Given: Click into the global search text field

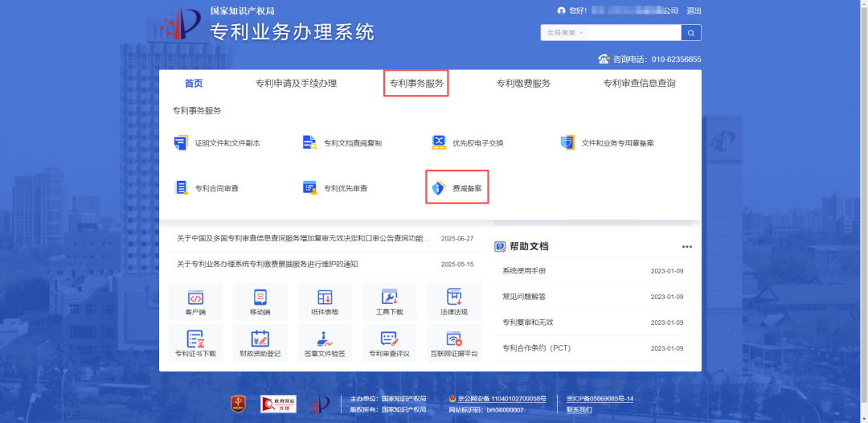Looking at the screenshot, I should click(x=635, y=33).
